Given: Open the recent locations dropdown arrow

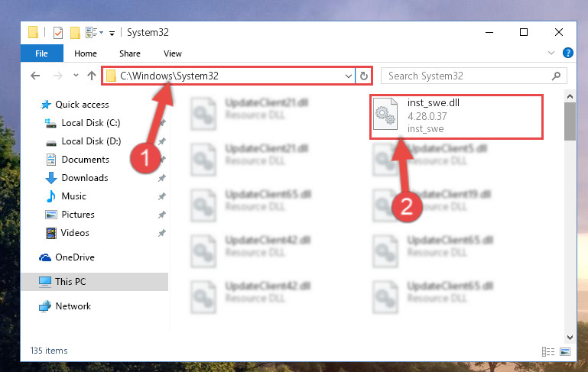Looking at the screenshot, I should 76,76.
